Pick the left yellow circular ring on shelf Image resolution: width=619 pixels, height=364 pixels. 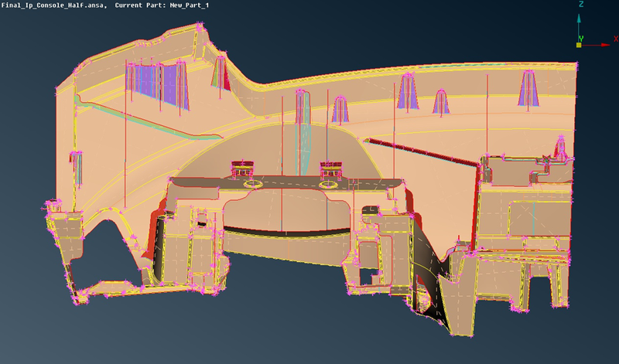(252, 183)
